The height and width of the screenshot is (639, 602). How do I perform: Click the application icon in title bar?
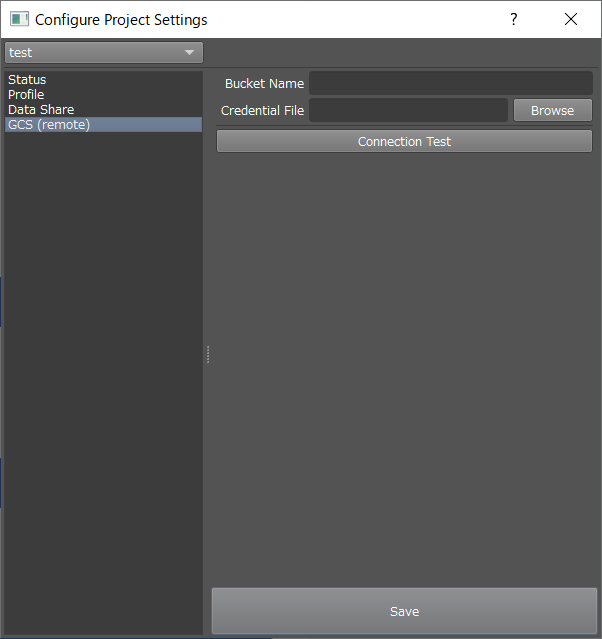18,19
